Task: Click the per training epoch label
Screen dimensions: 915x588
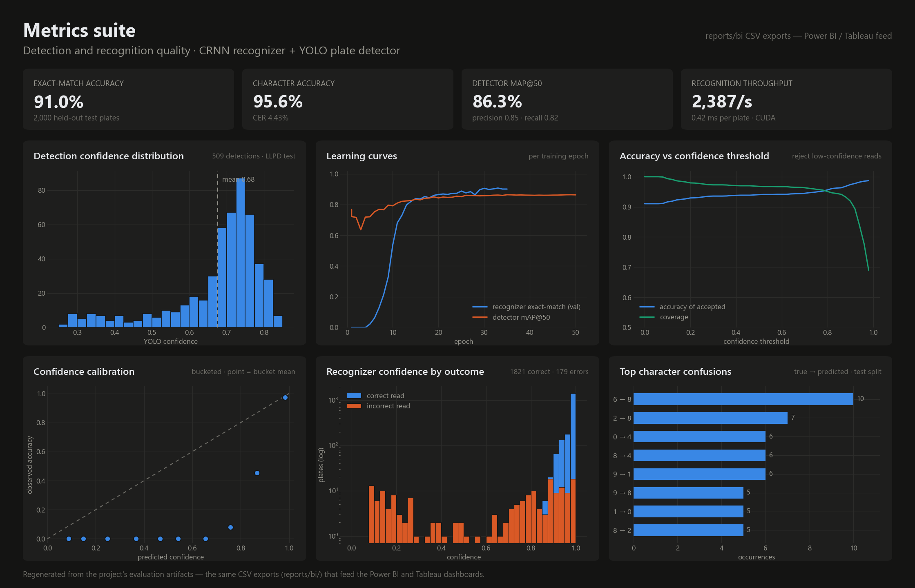Action: 558,156
